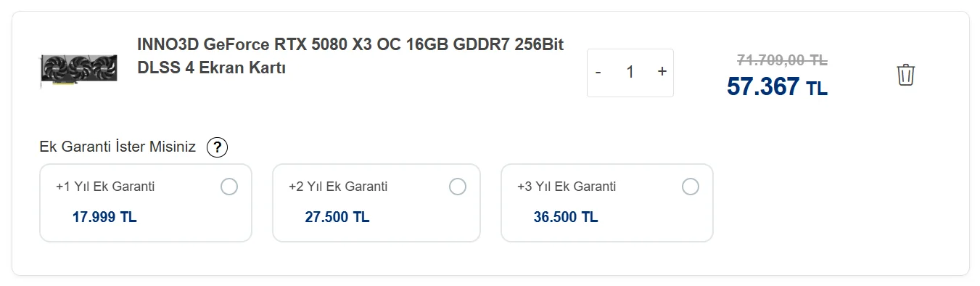
Task: Click the Ek Garanti İster Misiniz heading
Action: (x=118, y=147)
